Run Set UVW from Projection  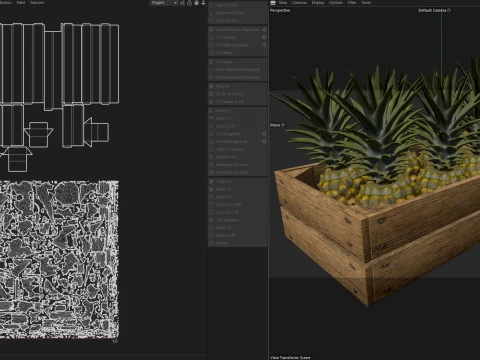234,30
